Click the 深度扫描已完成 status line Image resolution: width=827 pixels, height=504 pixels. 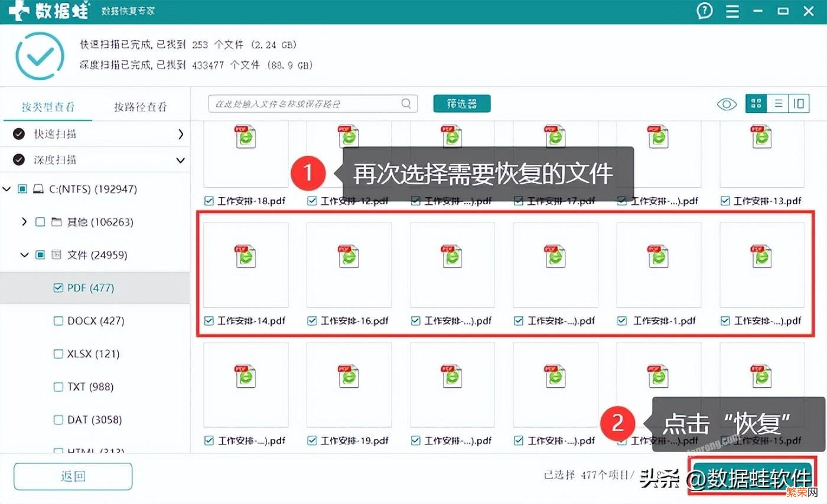196,66
